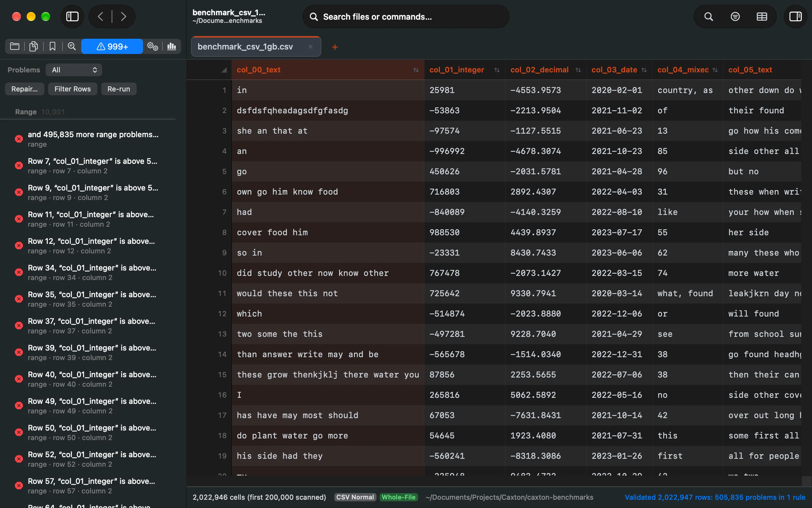Click the Validated rows status link
This screenshot has width=812, height=508.
click(x=715, y=497)
